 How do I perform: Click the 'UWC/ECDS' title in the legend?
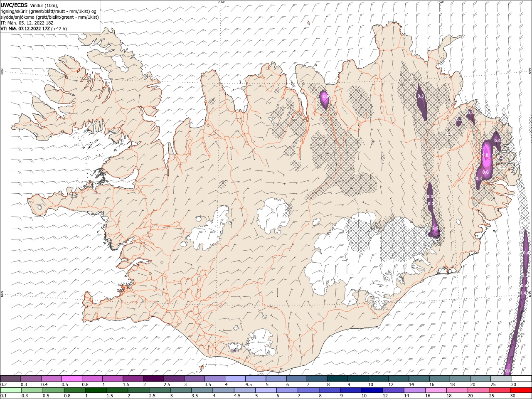[x=14, y=5]
